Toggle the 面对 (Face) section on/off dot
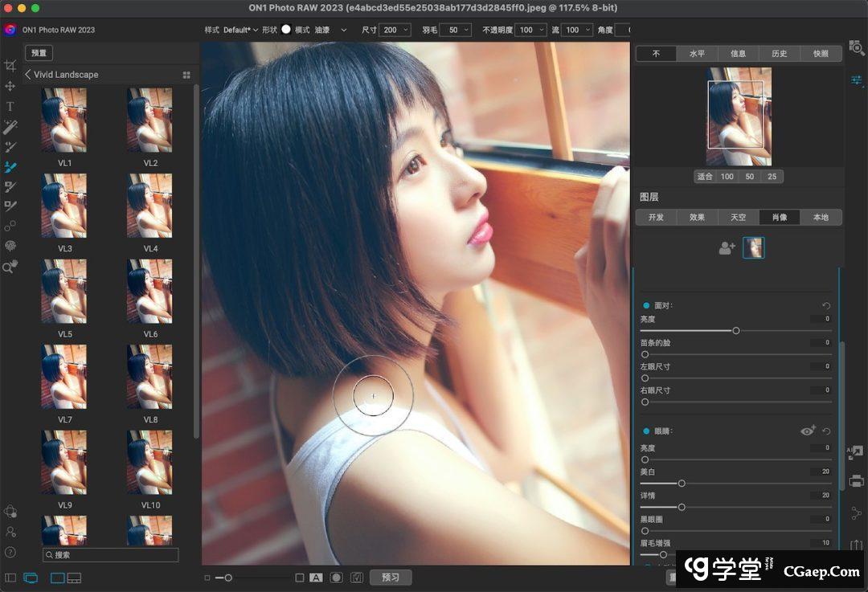Image resolution: width=868 pixels, height=592 pixels. coord(646,306)
